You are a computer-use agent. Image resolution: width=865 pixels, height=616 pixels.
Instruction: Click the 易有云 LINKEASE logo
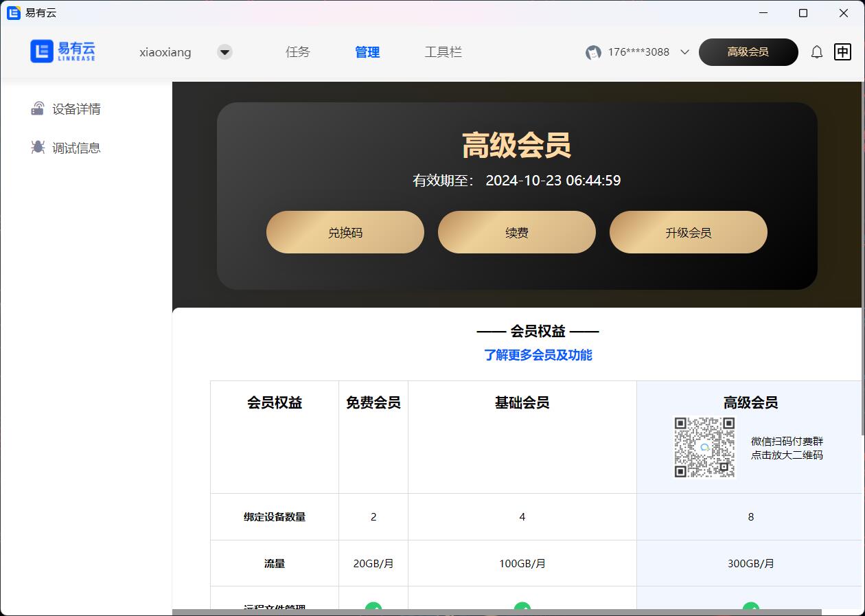[x=62, y=52]
